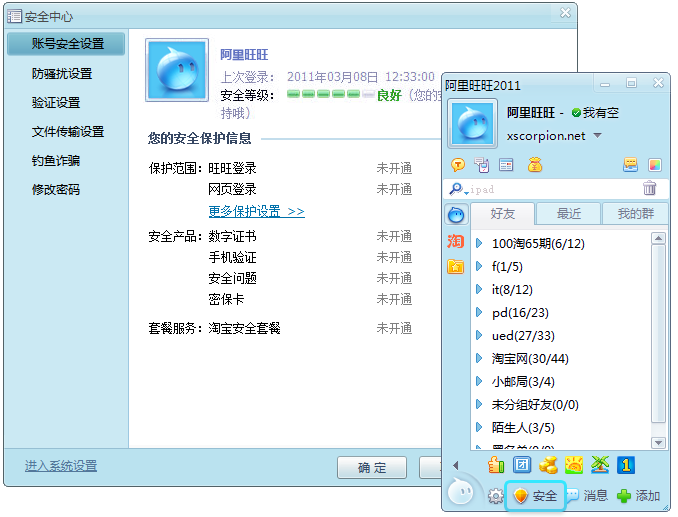Open the news window icon in toolbar
The height and width of the screenshot is (517, 678).
click(506, 165)
